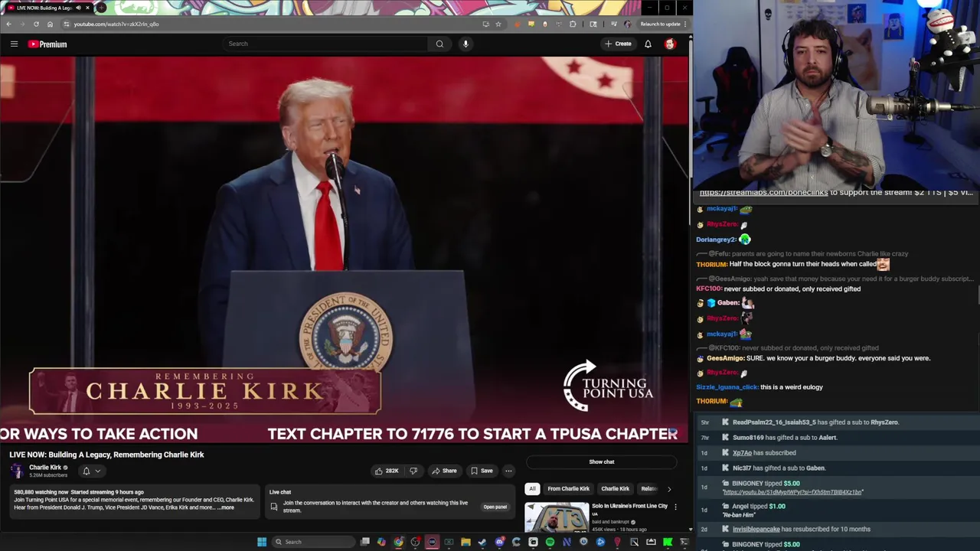Go back with the browser back arrow
980x551 pixels.
[8, 24]
